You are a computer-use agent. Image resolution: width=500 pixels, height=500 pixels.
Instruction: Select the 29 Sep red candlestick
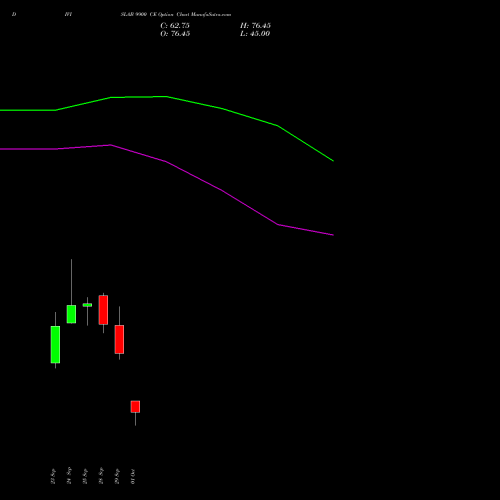point(119,339)
